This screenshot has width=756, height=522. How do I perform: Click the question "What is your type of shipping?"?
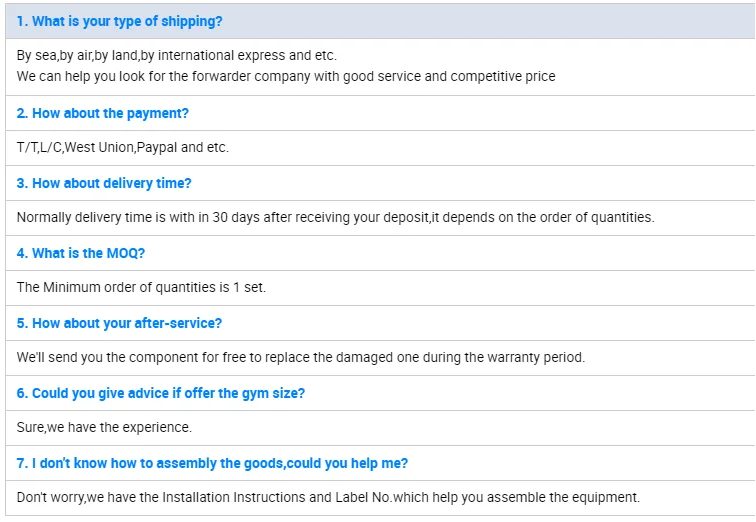coord(119,21)
